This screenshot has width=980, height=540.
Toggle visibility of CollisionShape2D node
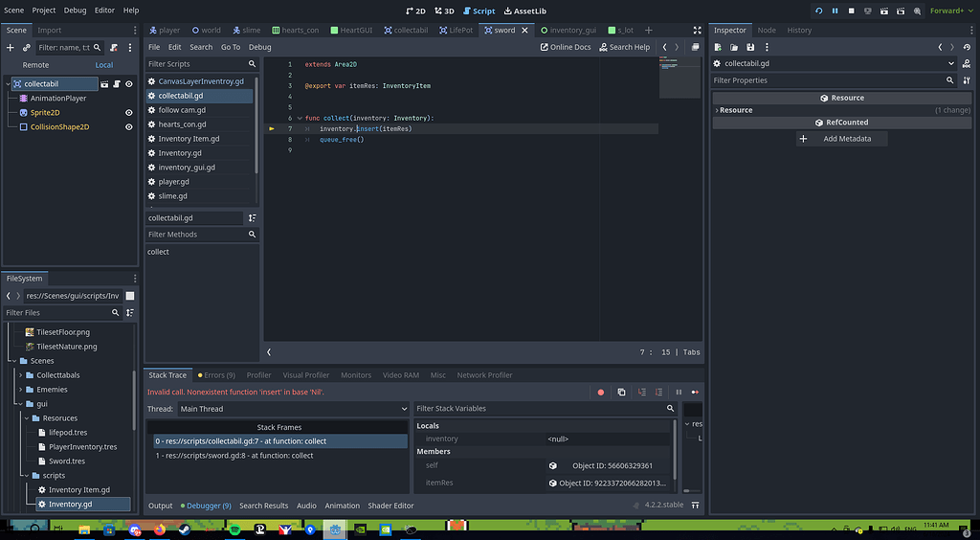coord(129,127)
